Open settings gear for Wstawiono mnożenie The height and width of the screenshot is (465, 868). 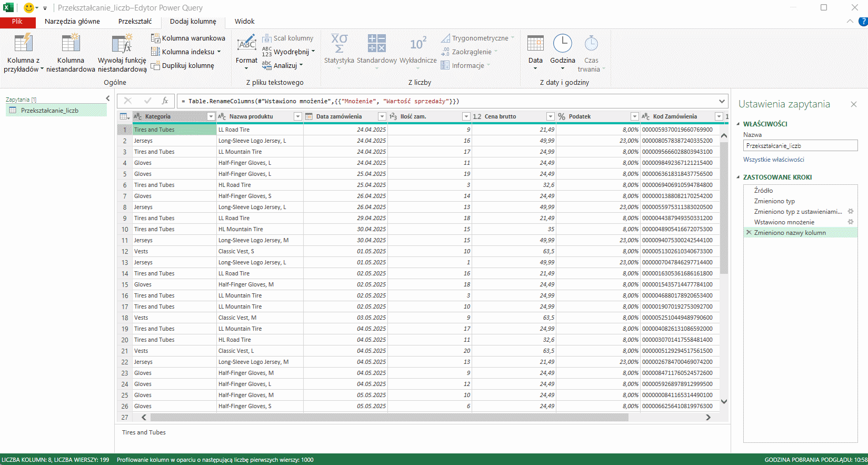pyautogui.click(x=850, y=222)
